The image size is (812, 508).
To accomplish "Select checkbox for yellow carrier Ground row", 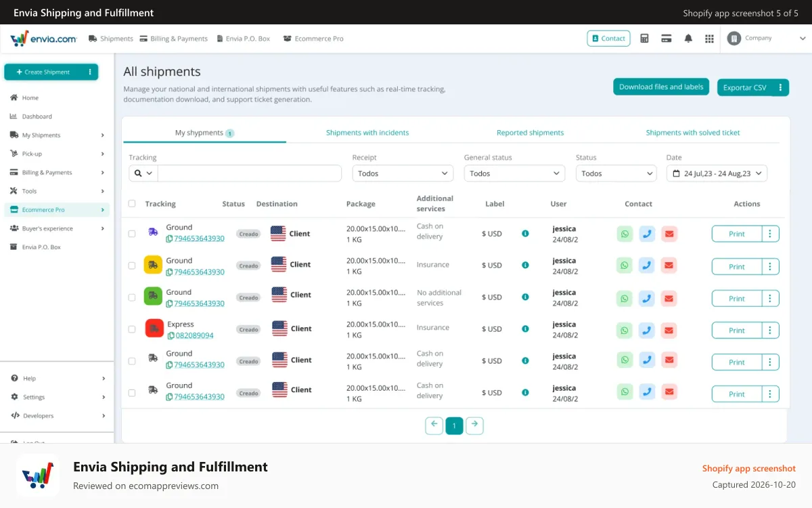I will [x=132, y=266].
